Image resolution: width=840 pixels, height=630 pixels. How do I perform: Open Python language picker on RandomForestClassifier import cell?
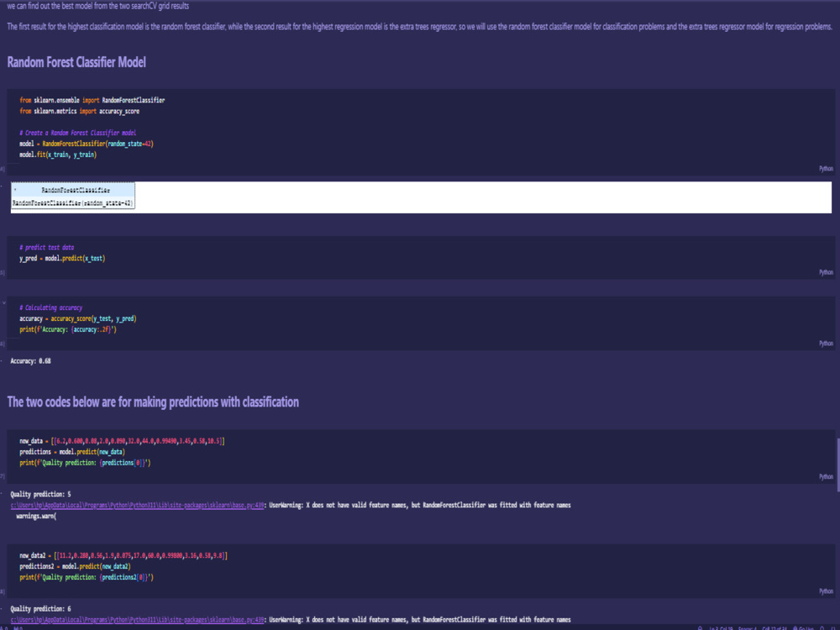coord(826,169)
